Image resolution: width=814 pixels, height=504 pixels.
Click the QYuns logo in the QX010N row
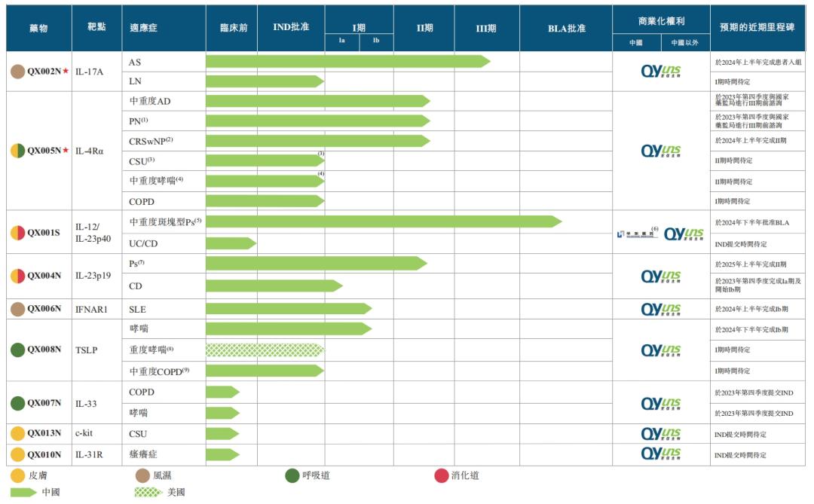tap(661, 454)
